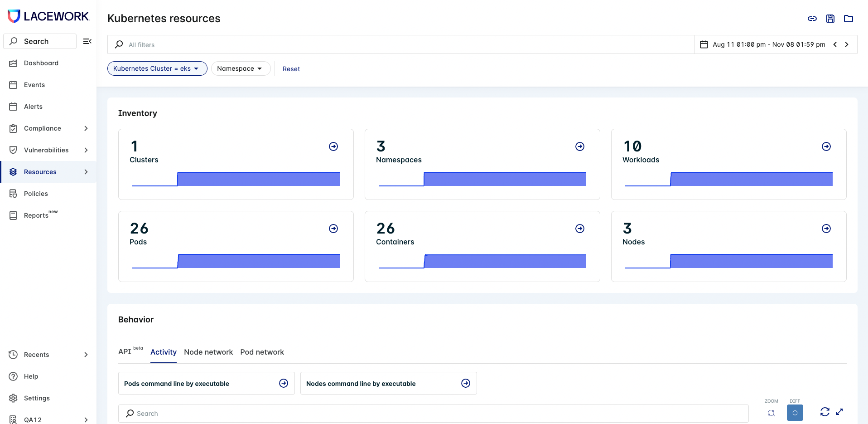Screen dimensions: 868x424
Task: Expand the Behavior chart to fullscreen
Action: pos(840,413)
